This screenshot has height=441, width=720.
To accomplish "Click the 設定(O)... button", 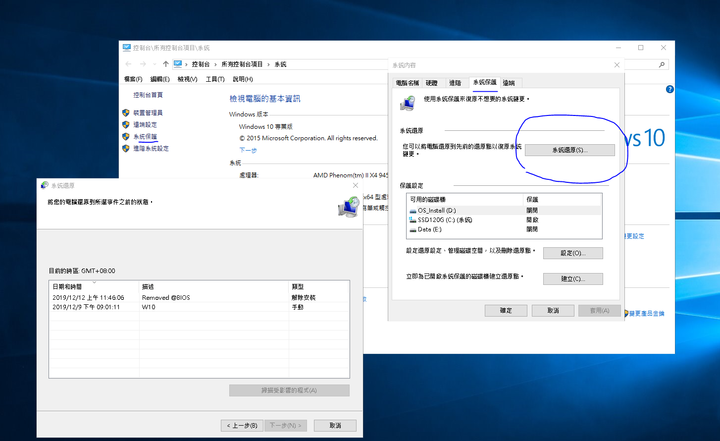I will pos(573,253).
